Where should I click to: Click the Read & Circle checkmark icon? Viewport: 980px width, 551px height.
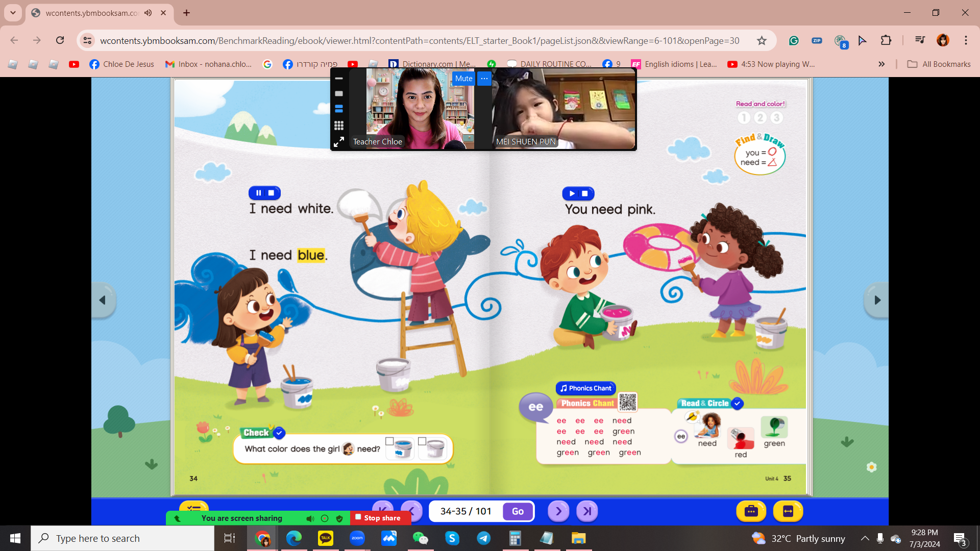pos(737,403)
